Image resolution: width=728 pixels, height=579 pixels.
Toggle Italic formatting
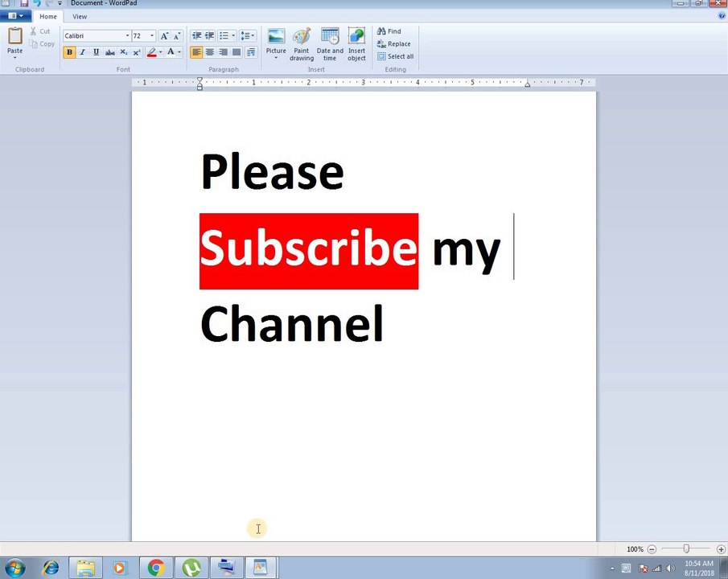pyautogui.click(x=83, y=52)
